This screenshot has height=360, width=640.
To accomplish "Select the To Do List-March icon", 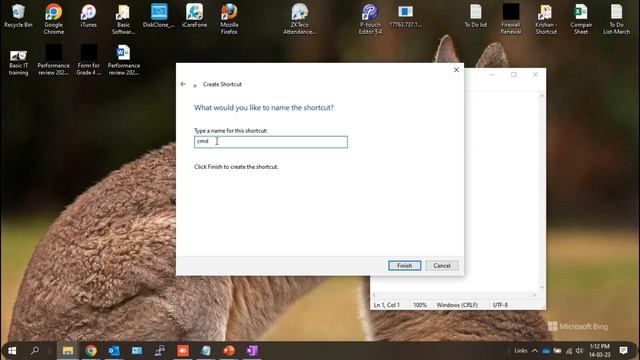I will click(x=616, y=19).
